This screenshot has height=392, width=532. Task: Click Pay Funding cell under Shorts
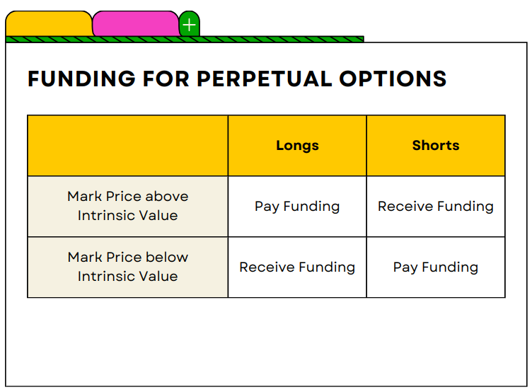(436, 267)
